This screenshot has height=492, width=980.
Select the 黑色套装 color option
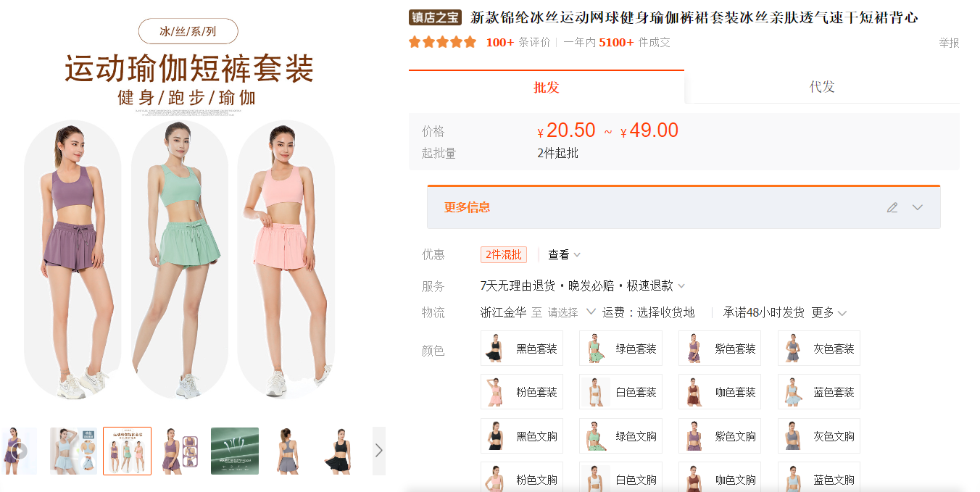click(x=522, y=349)
